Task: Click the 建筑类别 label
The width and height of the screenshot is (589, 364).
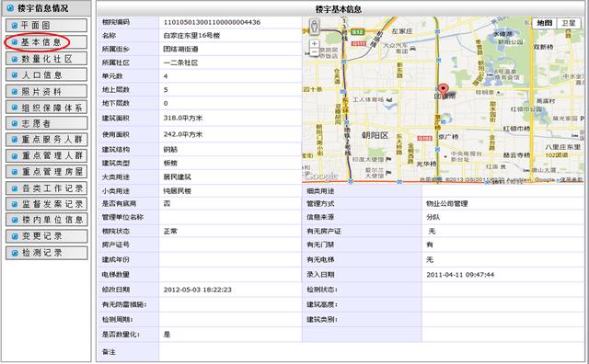Action: [x=322, y=320]
